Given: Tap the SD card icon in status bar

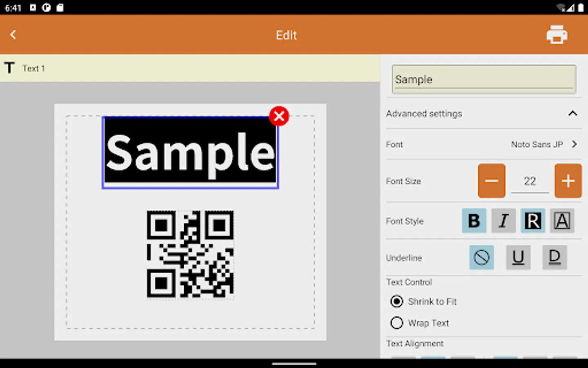Looking at the screenshot, I should coord(60,8).
